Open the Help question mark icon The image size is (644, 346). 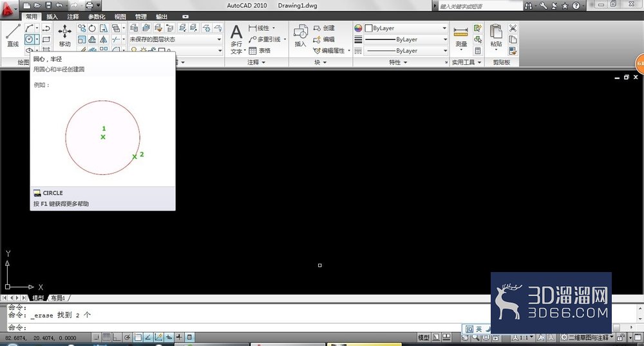pos(576,6)
